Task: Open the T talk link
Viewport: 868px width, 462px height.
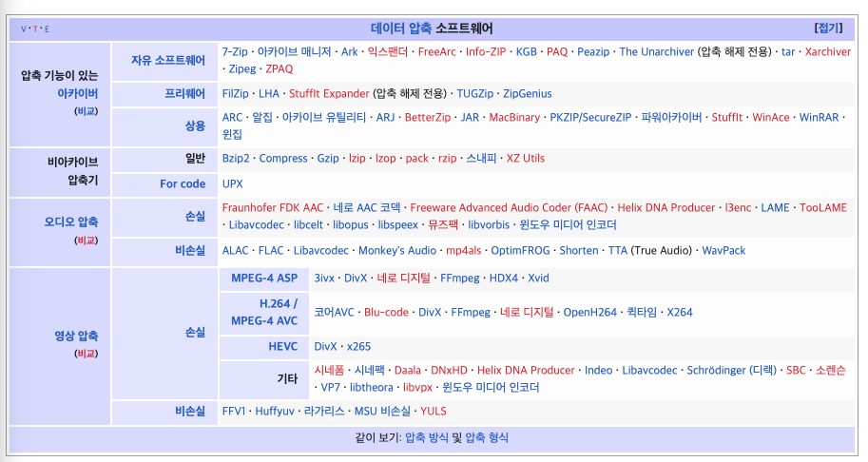Action: pyautogui.click(x=35, y=29)
